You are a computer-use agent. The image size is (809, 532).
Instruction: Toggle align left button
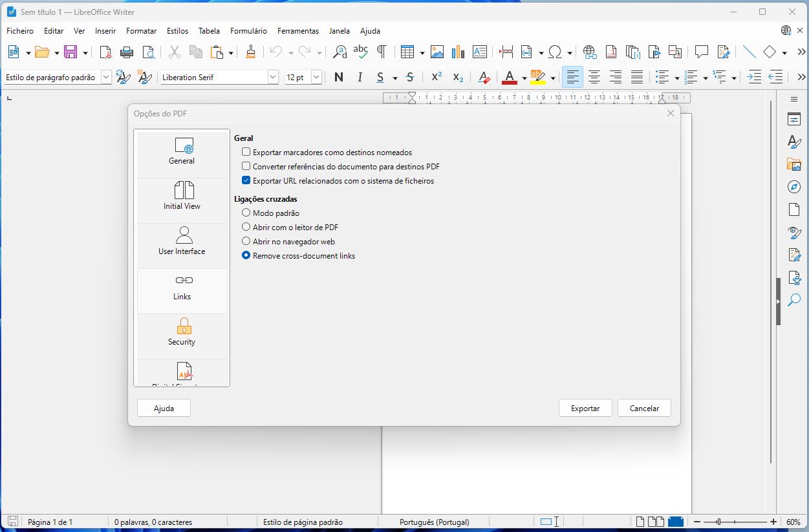572,77
